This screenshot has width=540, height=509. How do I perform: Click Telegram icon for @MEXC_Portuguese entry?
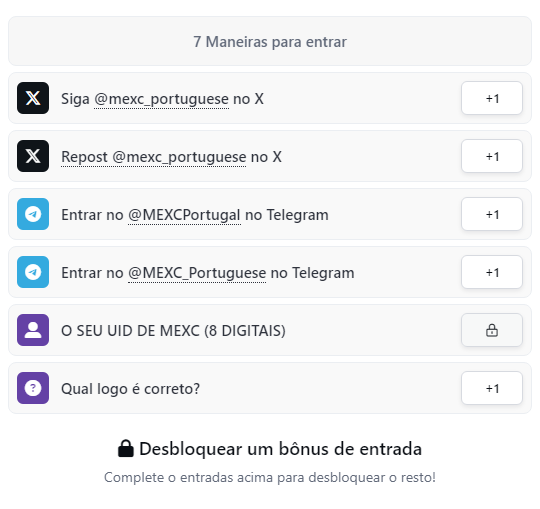coord(33,272)
